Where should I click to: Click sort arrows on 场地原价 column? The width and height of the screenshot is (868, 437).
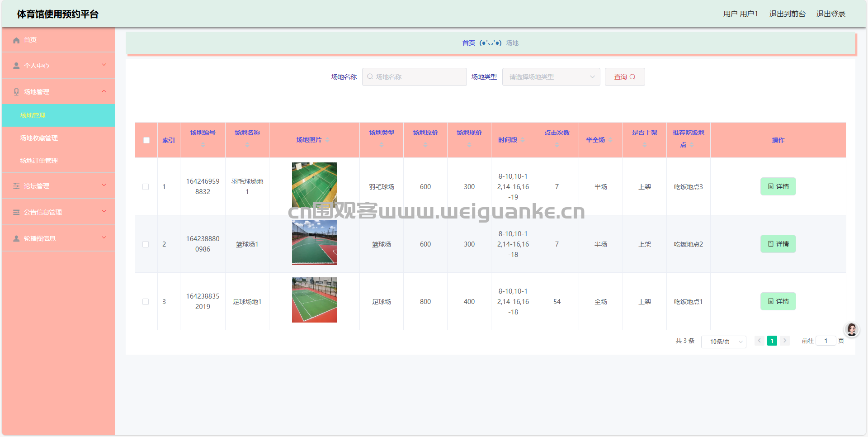click(x=425, y=145)
